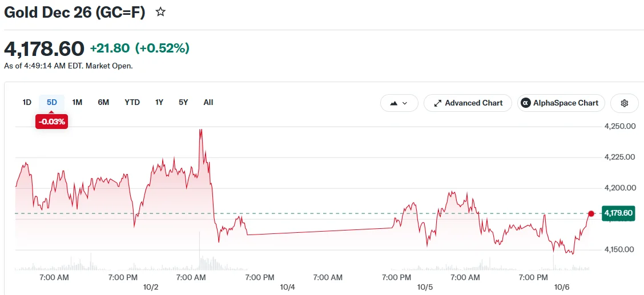Select the 5D range tab
Image resolution: width=644 pixels, height=295 pixels.
click(x=52, y=103)
